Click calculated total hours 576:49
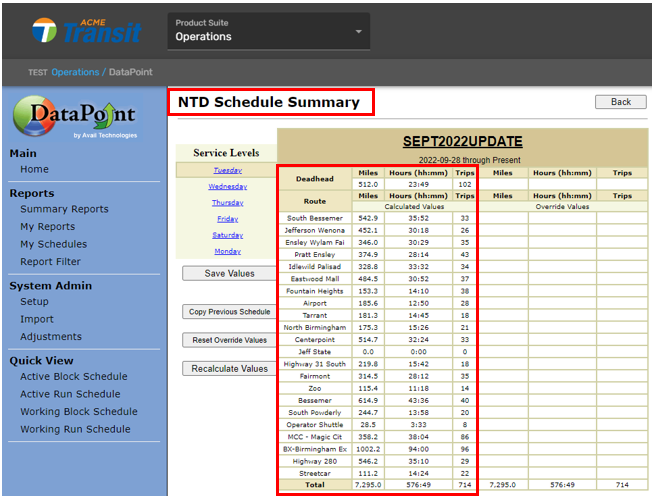Viewport: 652px width, 497px height. tap(418, 485)
